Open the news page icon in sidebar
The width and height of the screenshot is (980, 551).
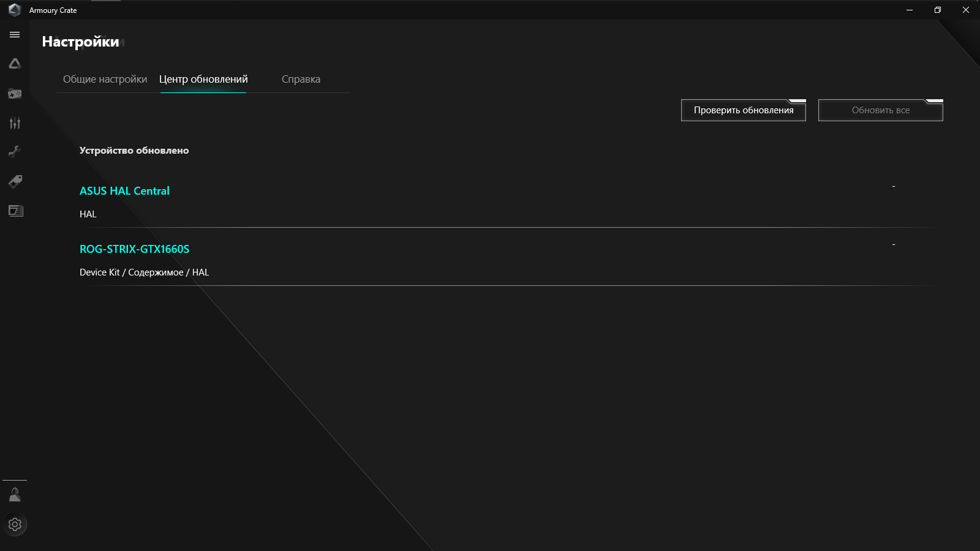[x=15, y=211]
